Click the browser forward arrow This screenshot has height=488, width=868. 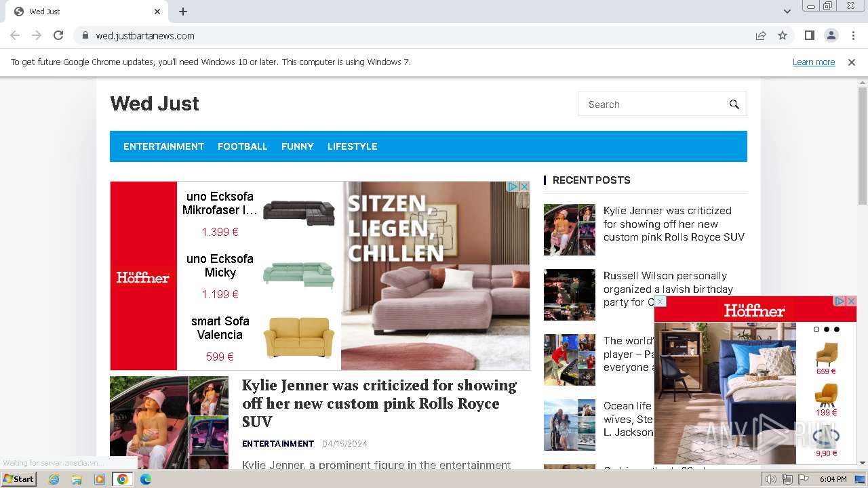37,35
